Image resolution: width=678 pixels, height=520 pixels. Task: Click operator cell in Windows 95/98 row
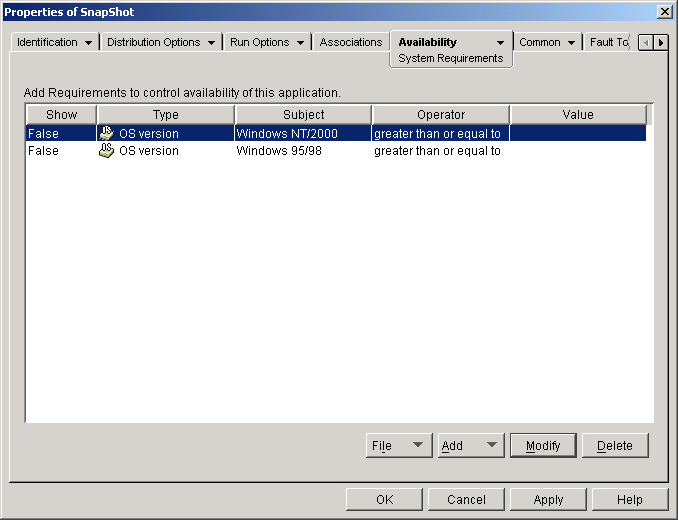click(440, 150)
